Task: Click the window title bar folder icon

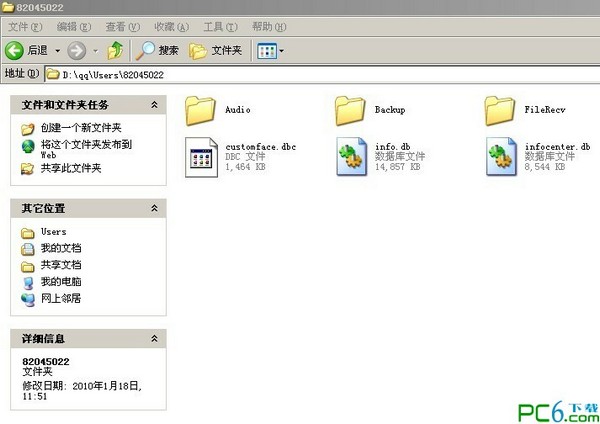Action: (x=8, y=7)
